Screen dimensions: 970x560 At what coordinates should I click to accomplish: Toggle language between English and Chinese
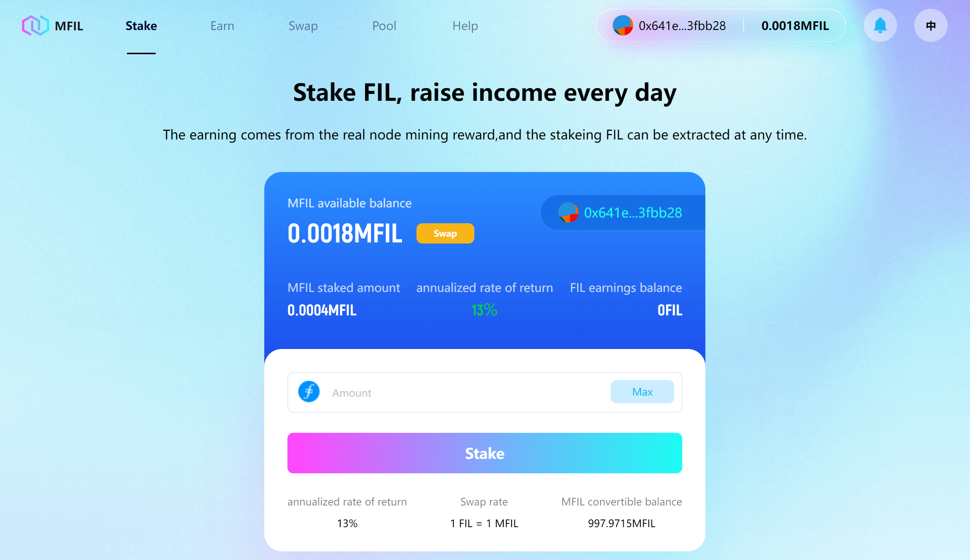pos(931,26)
